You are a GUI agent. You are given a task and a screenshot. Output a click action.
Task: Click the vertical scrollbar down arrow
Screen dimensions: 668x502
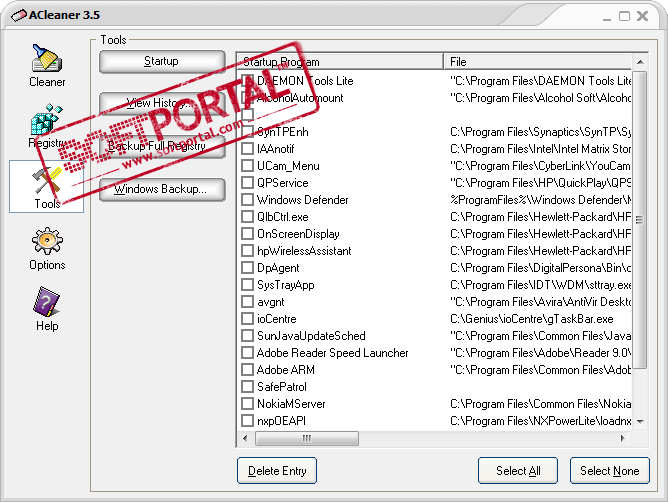tap(640, 421)
